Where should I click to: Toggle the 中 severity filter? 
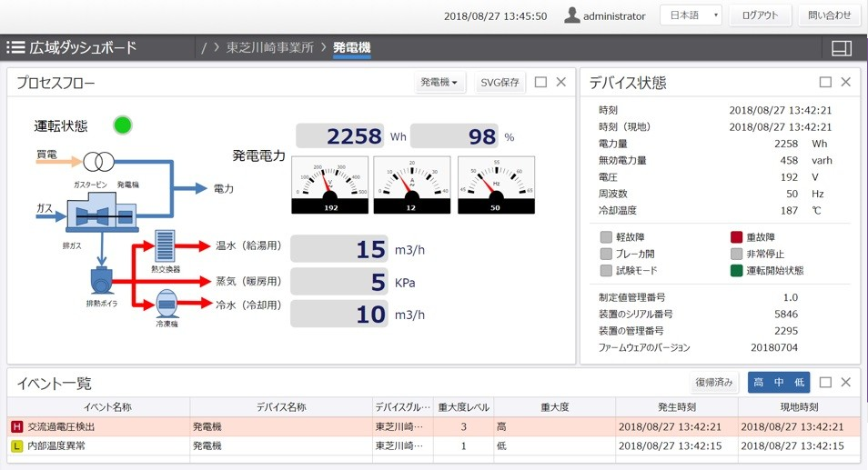pyautogui.click(x=779, y=383)
